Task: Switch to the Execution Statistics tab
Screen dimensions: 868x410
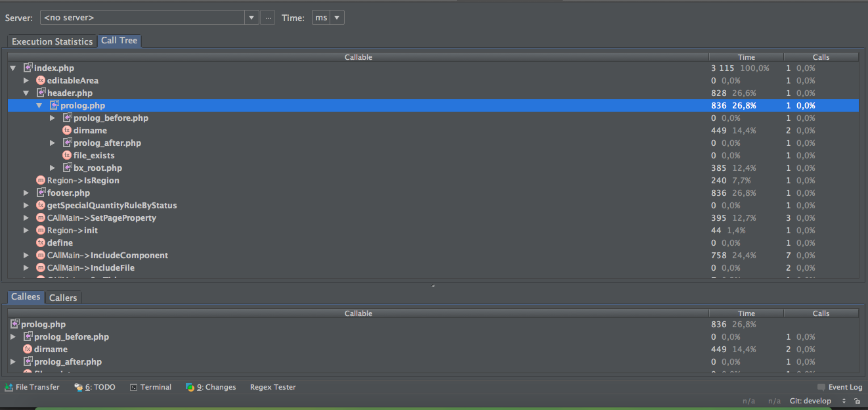Action: point(52,41)
